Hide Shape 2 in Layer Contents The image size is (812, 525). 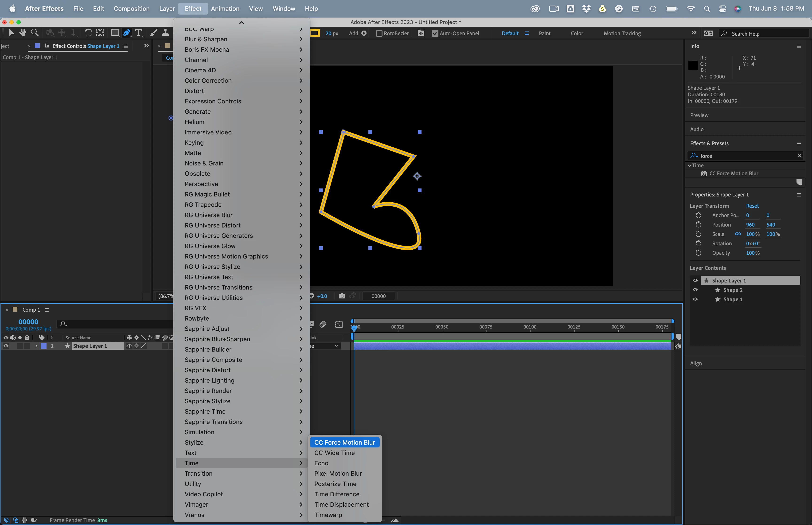coord(695,290)
